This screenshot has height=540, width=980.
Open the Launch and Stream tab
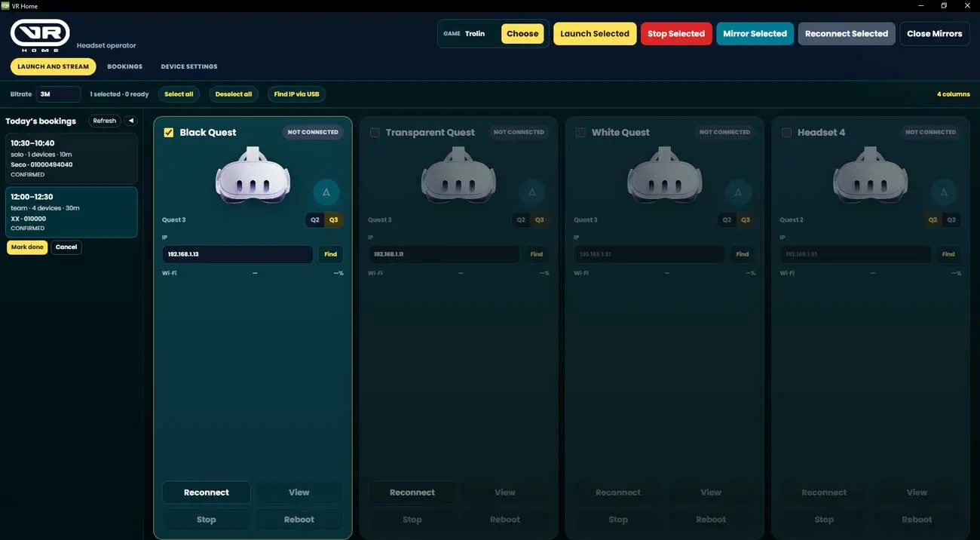53,66
